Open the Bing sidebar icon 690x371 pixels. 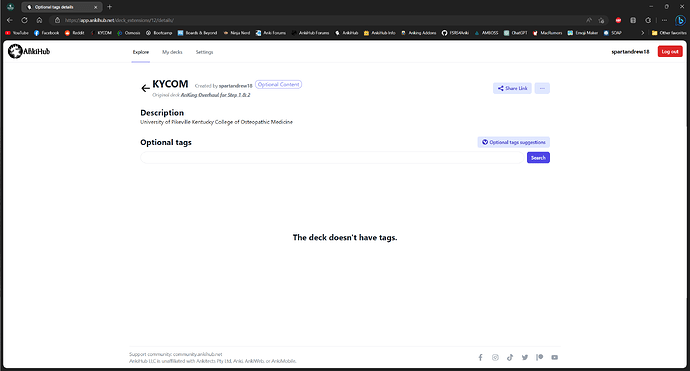pos(680,20)
